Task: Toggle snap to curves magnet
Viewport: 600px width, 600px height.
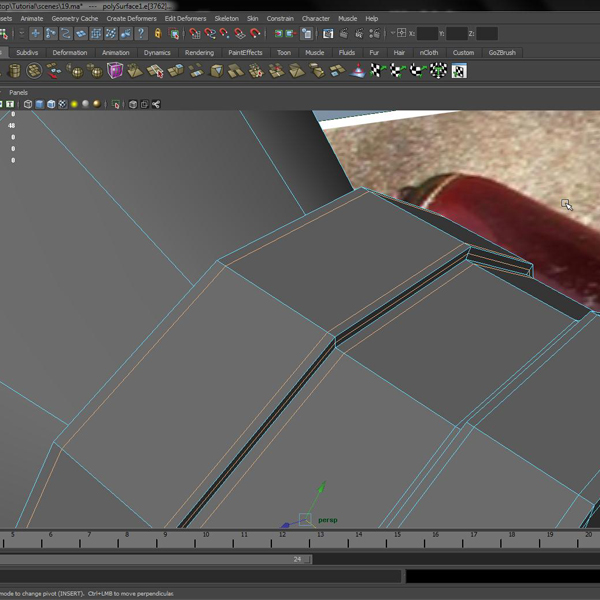Action: pyautogui.click(x=210, y=34)
